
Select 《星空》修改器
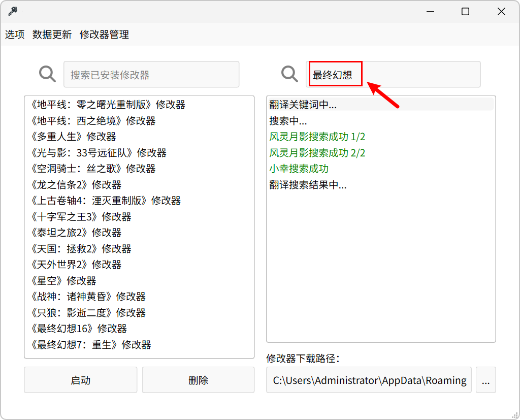(139, 281)
